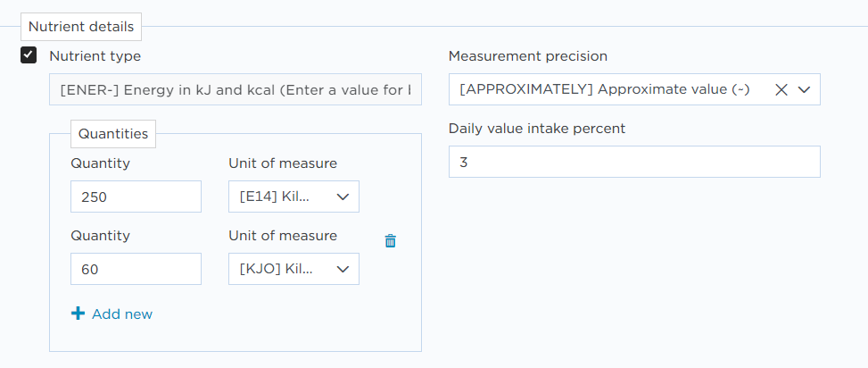Focus the Quantity field containing 60
This screenshot has width=868, height=368.
[x=136, y=269]
